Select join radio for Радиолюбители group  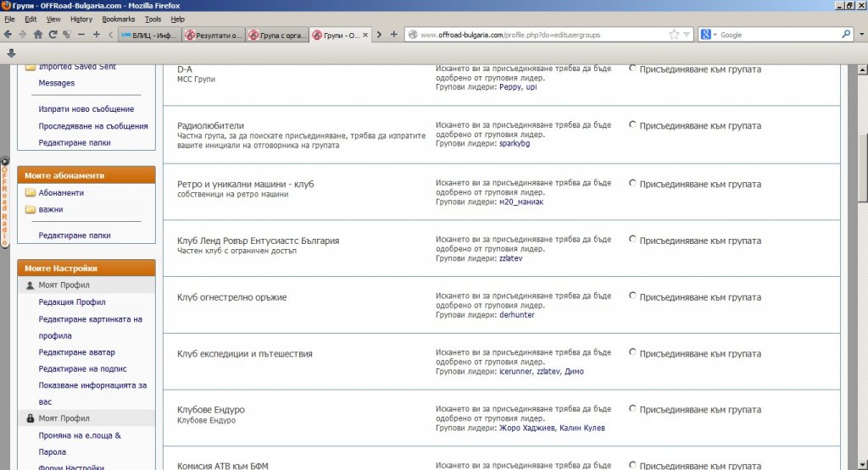point(632,125)
